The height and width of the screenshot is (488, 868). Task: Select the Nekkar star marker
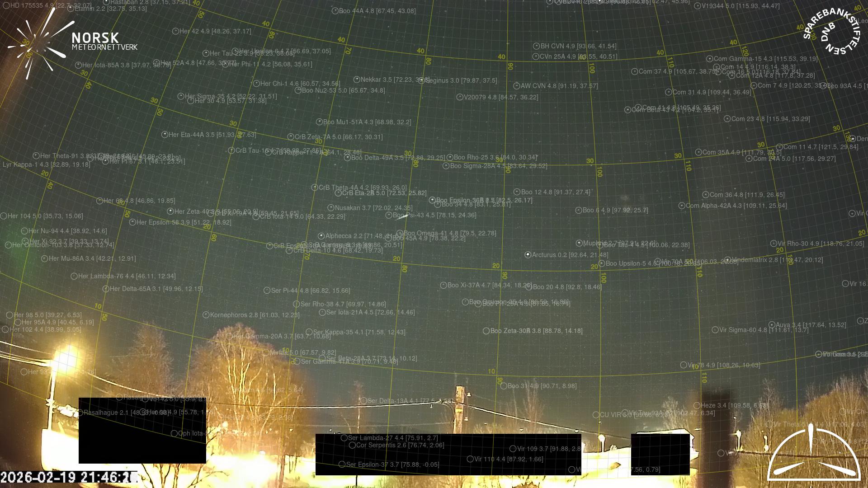tap(356, 80)
